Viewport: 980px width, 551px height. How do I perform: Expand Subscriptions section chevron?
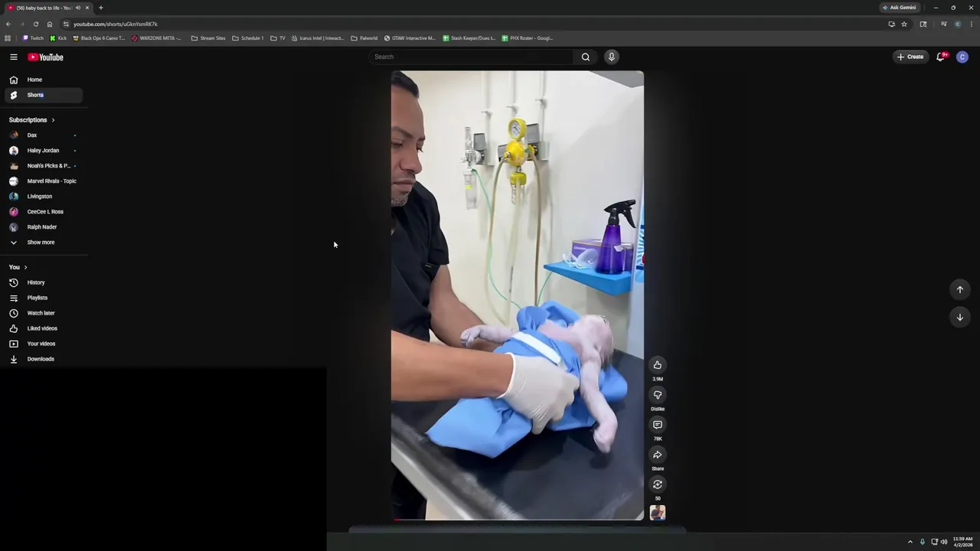(53, 120)
